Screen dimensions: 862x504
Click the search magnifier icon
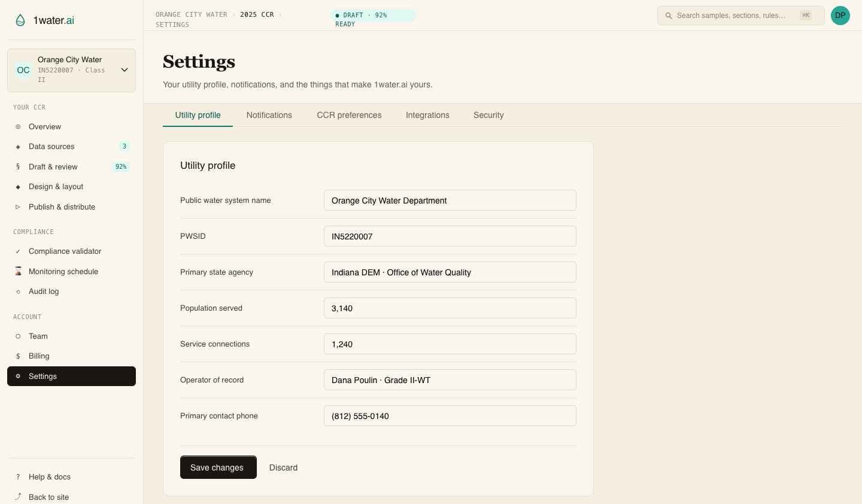pos(669,16)
